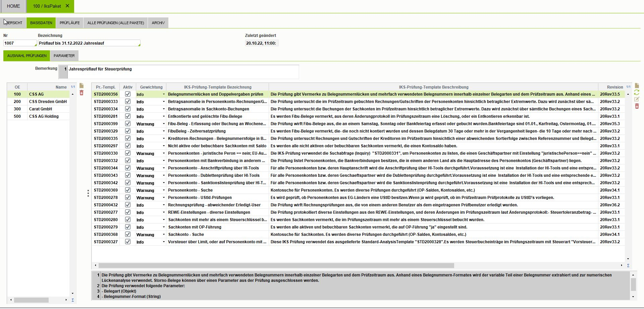Viewport: 644px width, 309px height.
Task: Open the PARAMETER sub-tab
Action: tap(64, 56)
